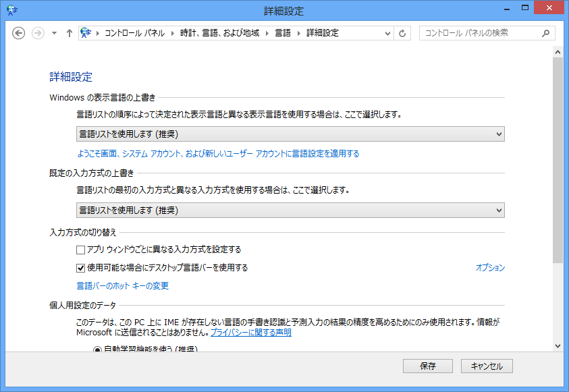Click the vertical scrollbar down arrow

click(x=558, y=345)
